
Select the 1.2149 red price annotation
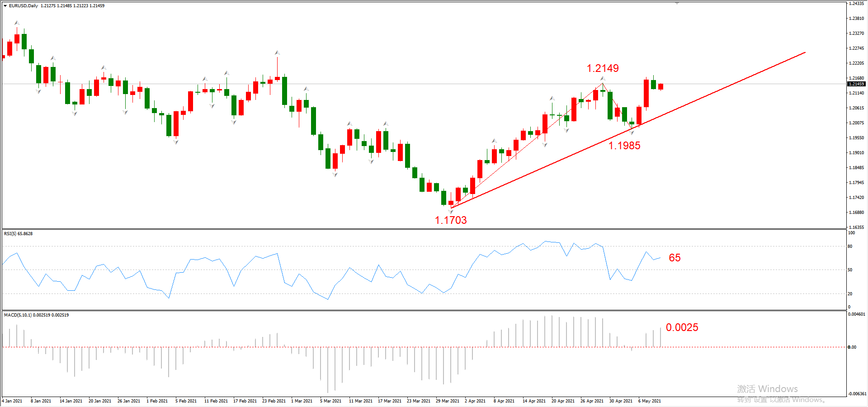click(x=602, y=68)
